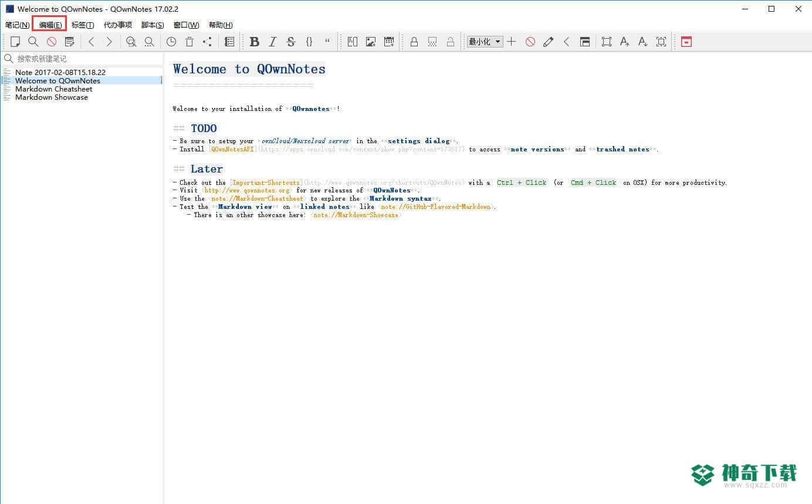812x504 pixels.
Task: Click the insert link icon
Action: coord(353,42)
